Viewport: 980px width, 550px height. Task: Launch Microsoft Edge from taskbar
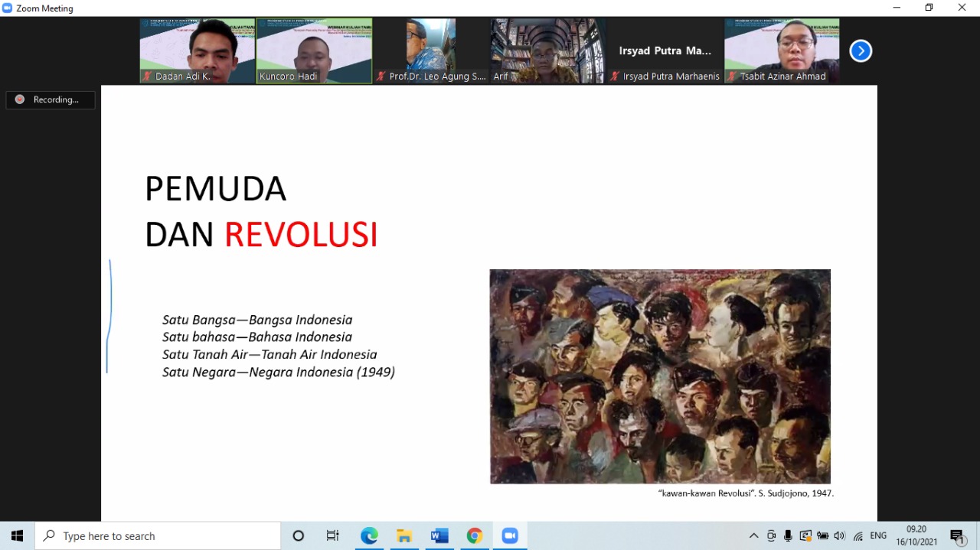coord(369,535)
